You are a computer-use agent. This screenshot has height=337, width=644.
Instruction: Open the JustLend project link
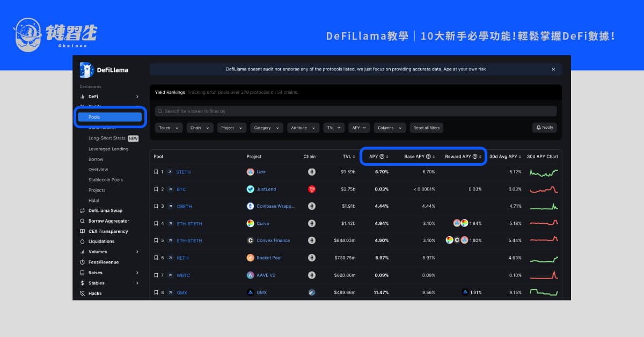click(x=267, y=189)
